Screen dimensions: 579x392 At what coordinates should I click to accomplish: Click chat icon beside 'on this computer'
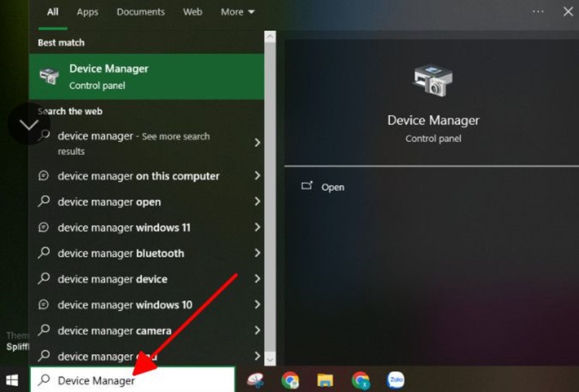pos(43,176)
